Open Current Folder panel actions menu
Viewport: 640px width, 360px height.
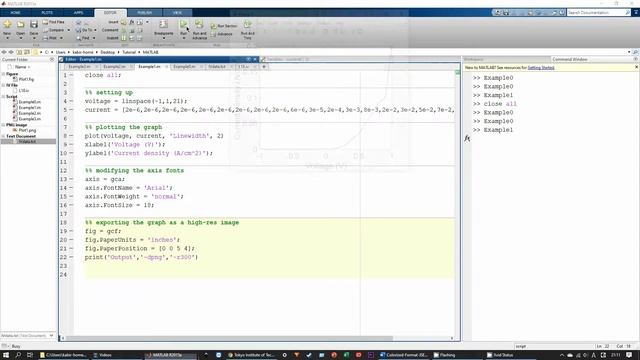[x=52, y=60]
